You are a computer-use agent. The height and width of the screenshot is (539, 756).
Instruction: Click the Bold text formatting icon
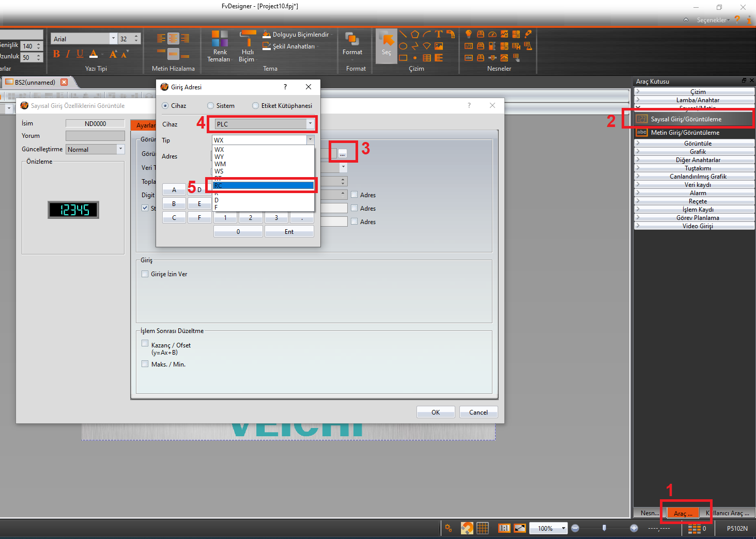[56, 54]
